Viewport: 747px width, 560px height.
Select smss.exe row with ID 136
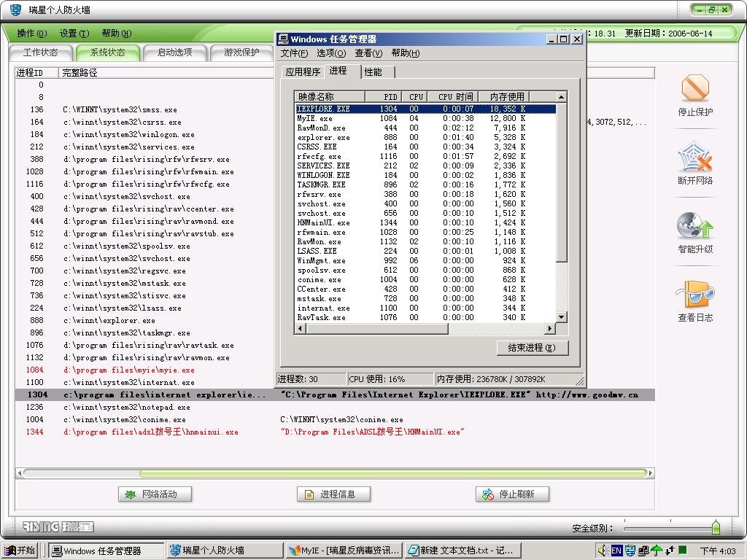click(x=145, y=109)
